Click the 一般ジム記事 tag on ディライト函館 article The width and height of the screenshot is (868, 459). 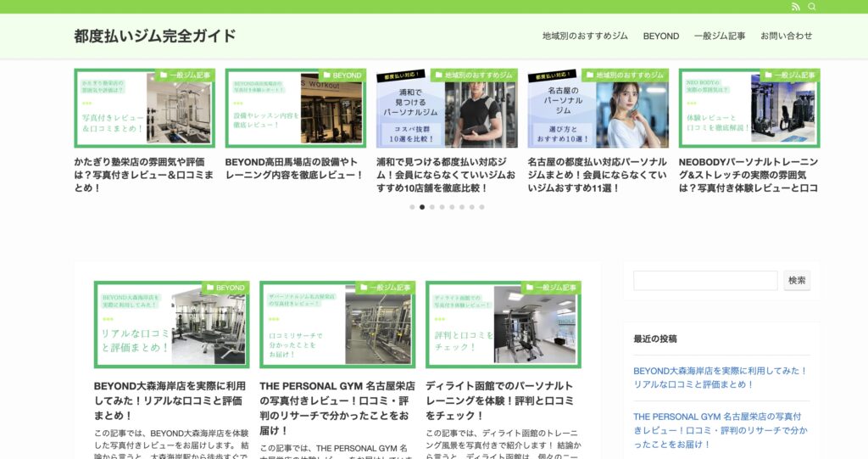click(x=551, y=288)
